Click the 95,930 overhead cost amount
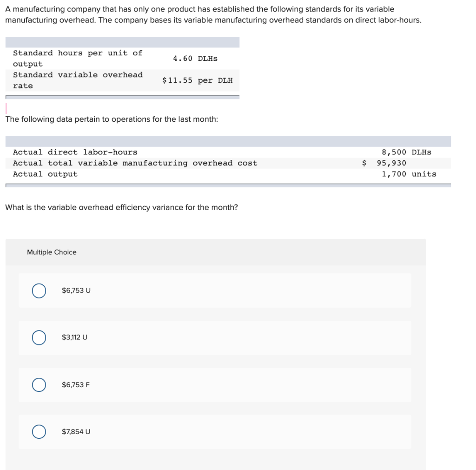The width and height of the screenshot is (476, 470). (x=391, y=163)
